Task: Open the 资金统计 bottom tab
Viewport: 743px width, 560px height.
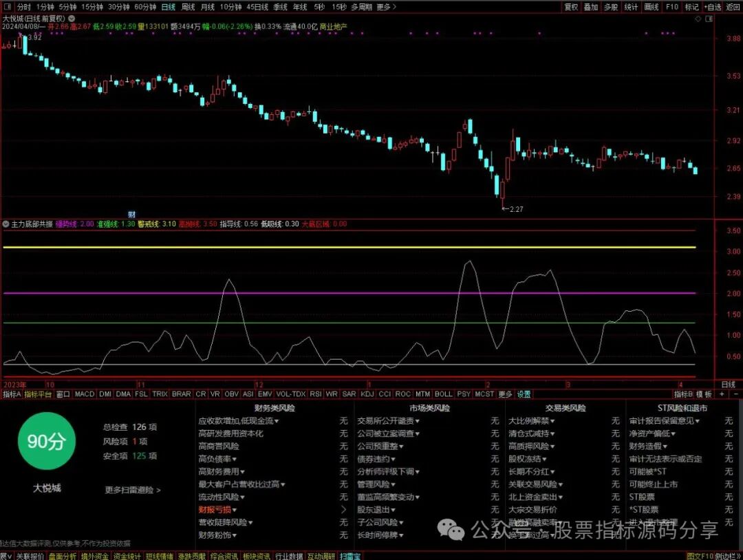Action: coord(127,556)
